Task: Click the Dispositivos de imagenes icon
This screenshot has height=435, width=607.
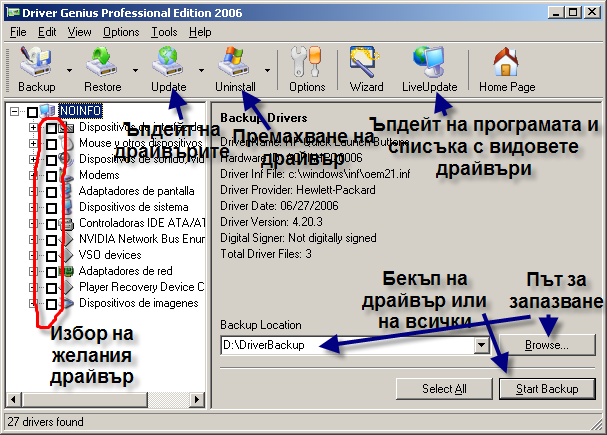Action: (67, 303)
